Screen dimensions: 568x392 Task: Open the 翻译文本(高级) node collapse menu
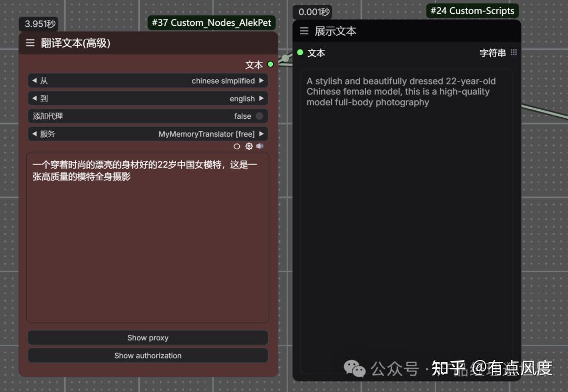click(x=30, y=43)
